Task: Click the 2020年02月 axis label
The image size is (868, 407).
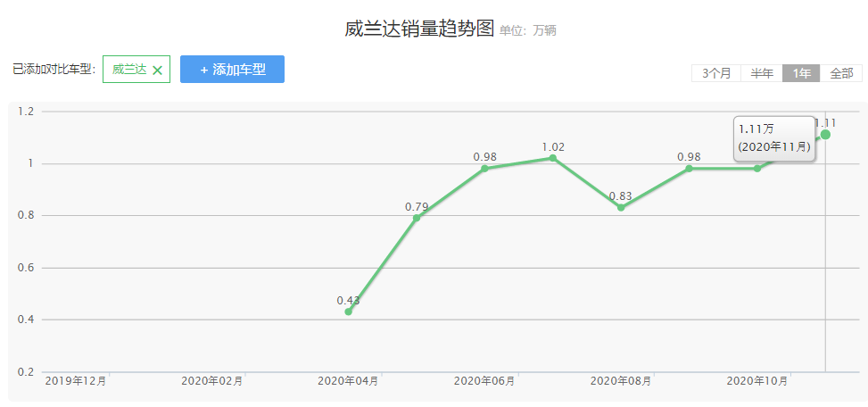Action: click(x=212, y=381)
